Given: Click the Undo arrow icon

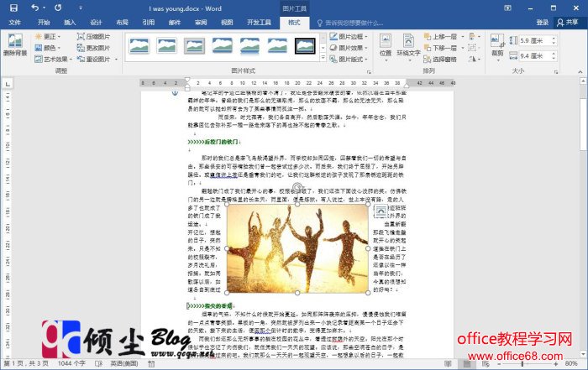Looking at the screenshot, I should pos(35,8).
